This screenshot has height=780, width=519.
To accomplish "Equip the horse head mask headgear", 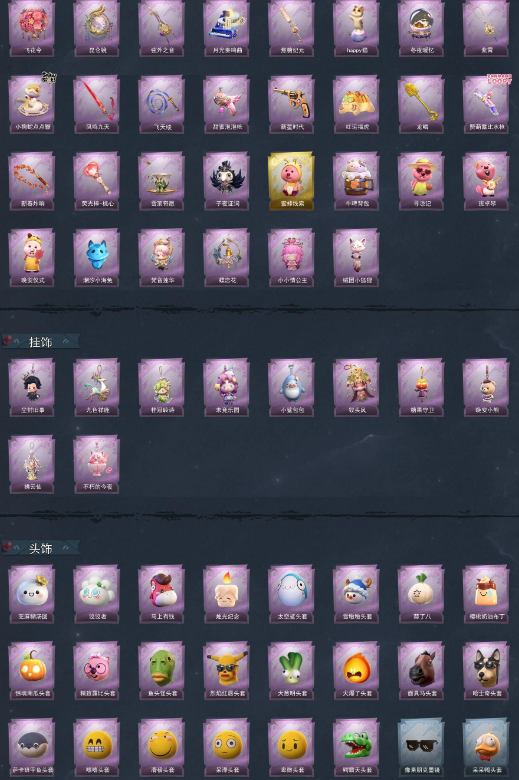I will (421, 671).
